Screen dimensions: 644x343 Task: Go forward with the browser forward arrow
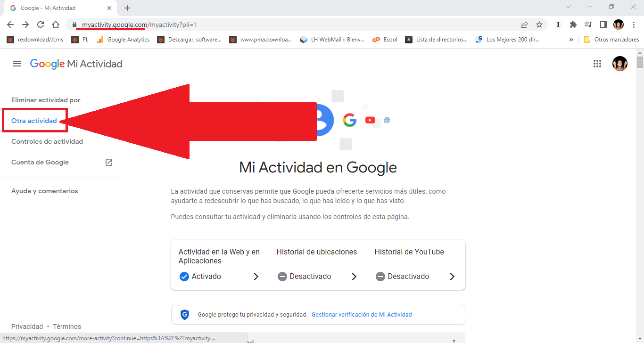(25, 24)
